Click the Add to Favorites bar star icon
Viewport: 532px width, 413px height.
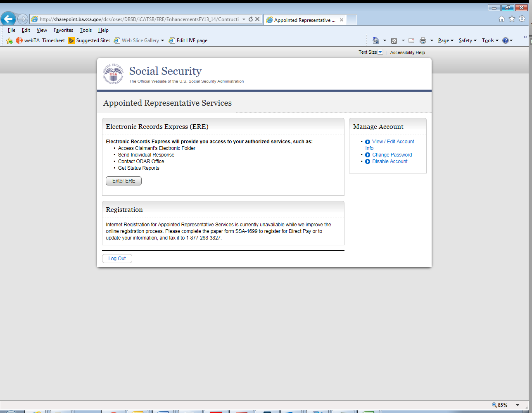[9, 40]
